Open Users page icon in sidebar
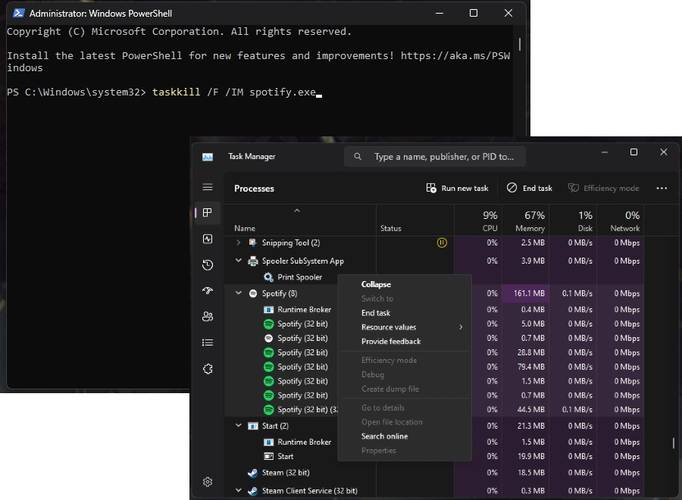 pos(207,317)
